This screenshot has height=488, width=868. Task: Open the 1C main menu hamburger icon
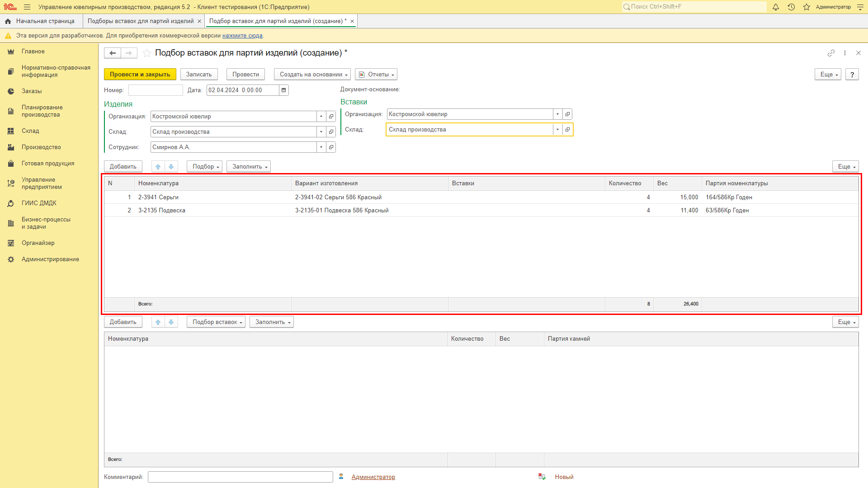click(x=27, y=7)
